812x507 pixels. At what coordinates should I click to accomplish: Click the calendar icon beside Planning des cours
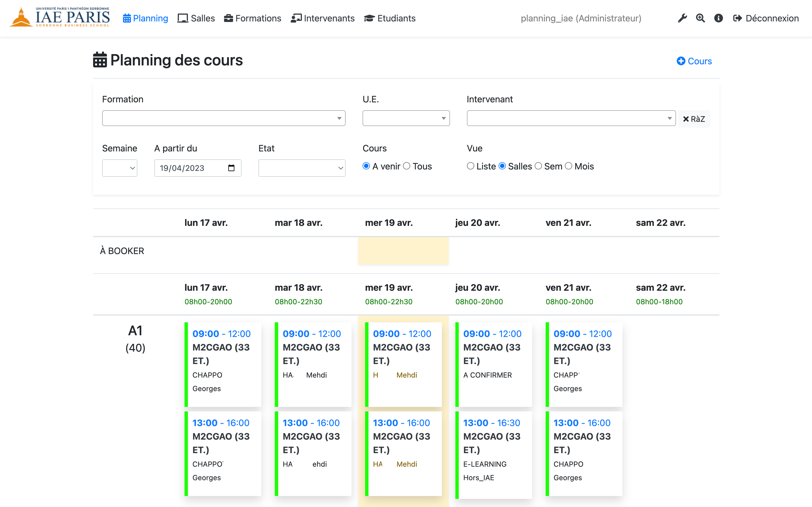[100, 60]
